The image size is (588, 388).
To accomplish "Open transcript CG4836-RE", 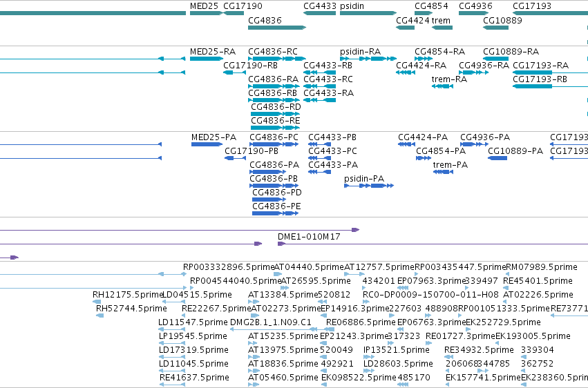I will pyautogui.click(x=275, y=121).
